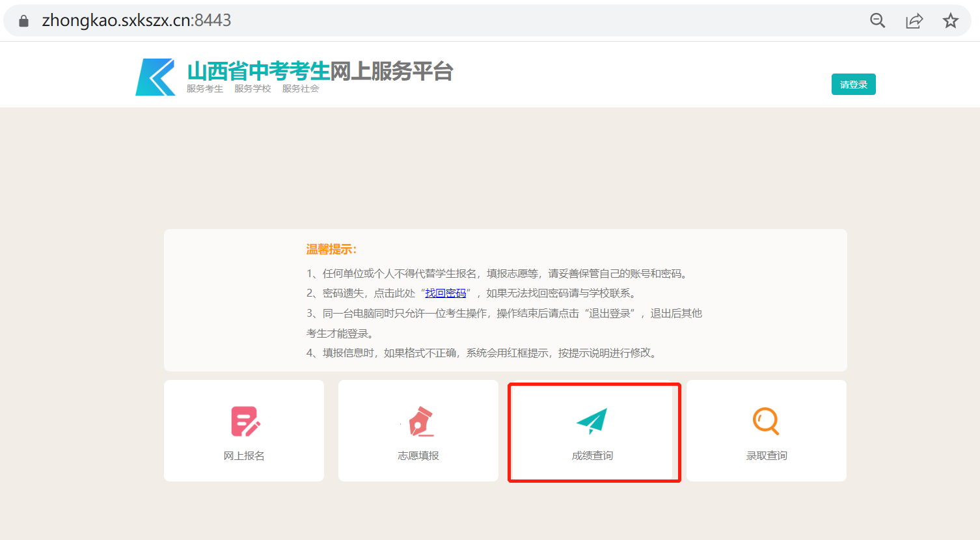Bookmark this page with the star icon

tap(950, 21)
